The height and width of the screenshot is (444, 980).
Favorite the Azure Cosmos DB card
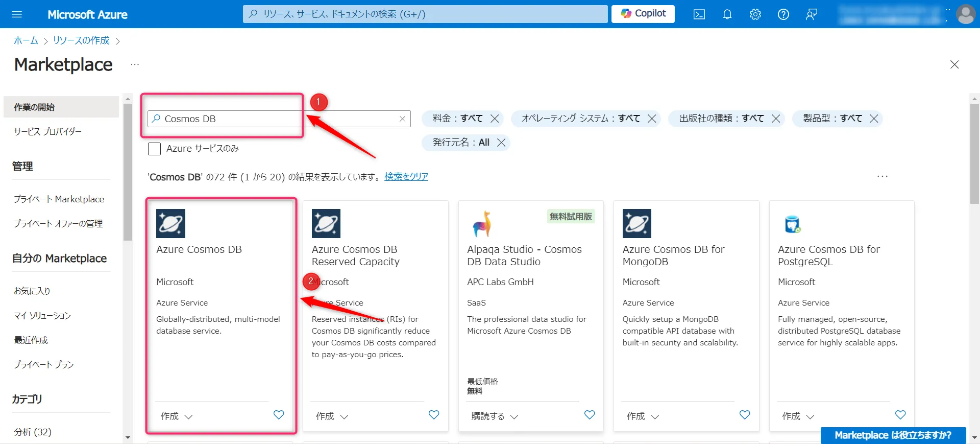tap(279, 415)
